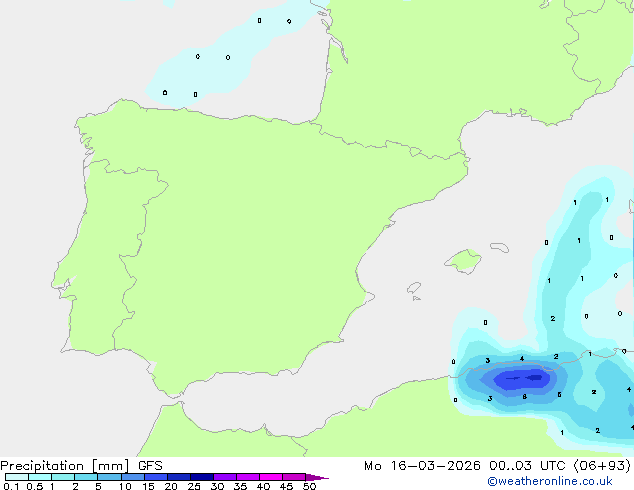Click the 2–5 mm legend color box
The height and width of the screenshot is (490, 634).
[86, 477]
